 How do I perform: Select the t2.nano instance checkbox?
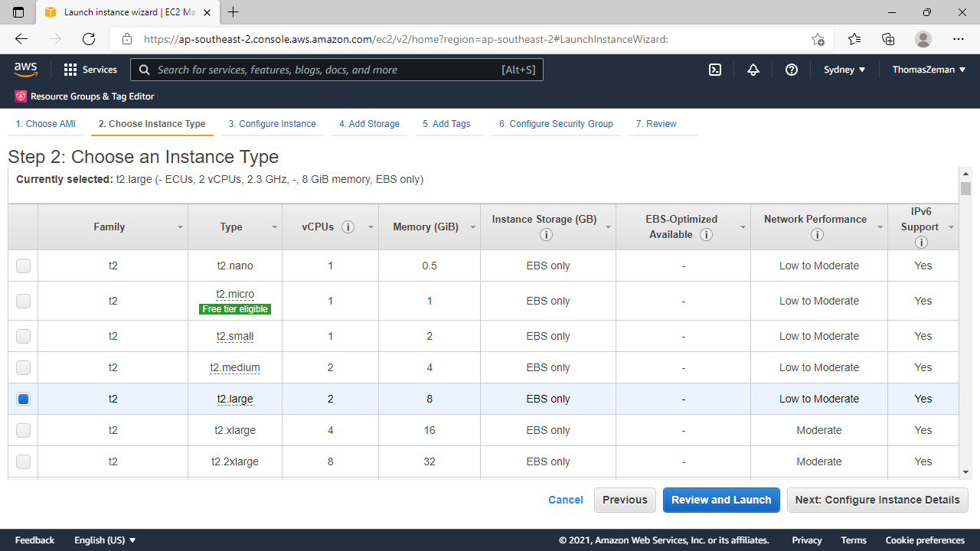click(23, 266)
